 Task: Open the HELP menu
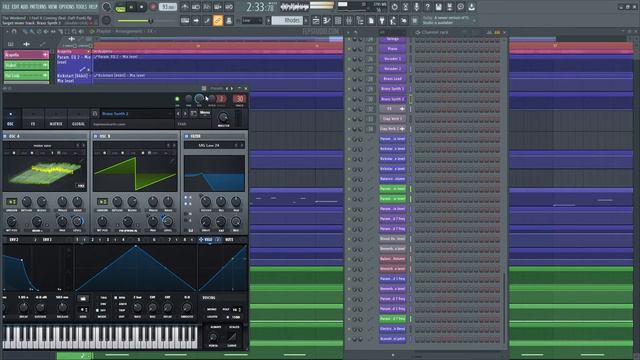pyautogui.click(x=93, y=7)
